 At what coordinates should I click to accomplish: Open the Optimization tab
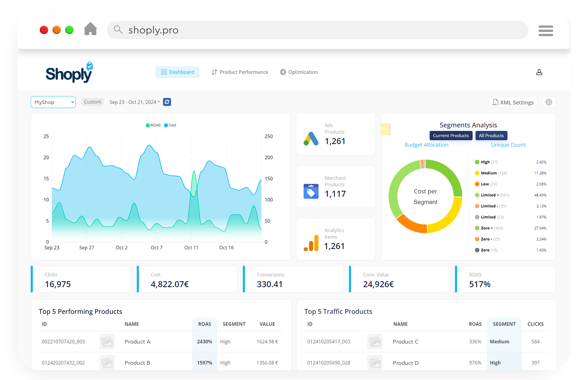click(299, 72)
